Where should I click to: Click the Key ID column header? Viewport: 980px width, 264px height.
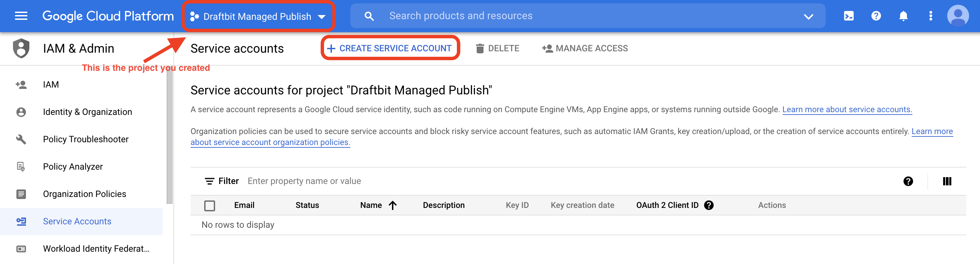click(x=517, y=205)
